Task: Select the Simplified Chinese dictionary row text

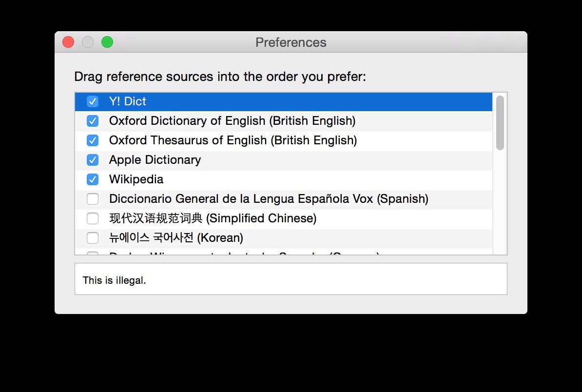Action: pos(213,218)
